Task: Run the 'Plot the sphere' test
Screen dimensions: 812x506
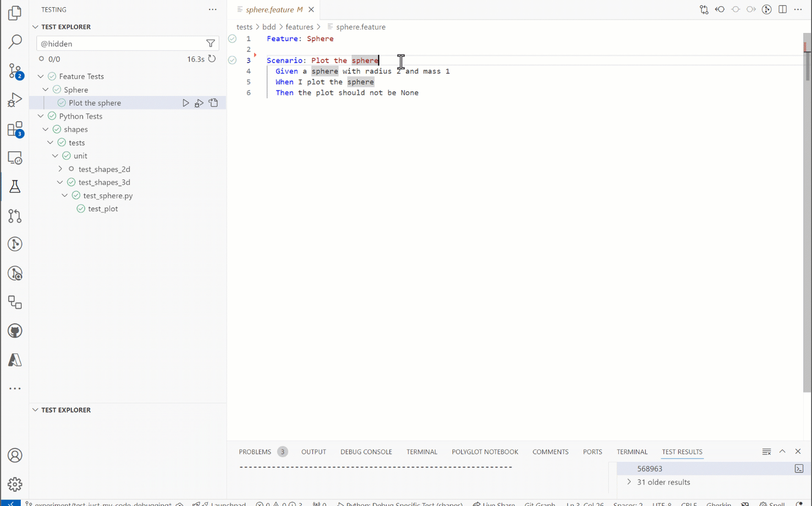Action: click(x=186, y=103)
